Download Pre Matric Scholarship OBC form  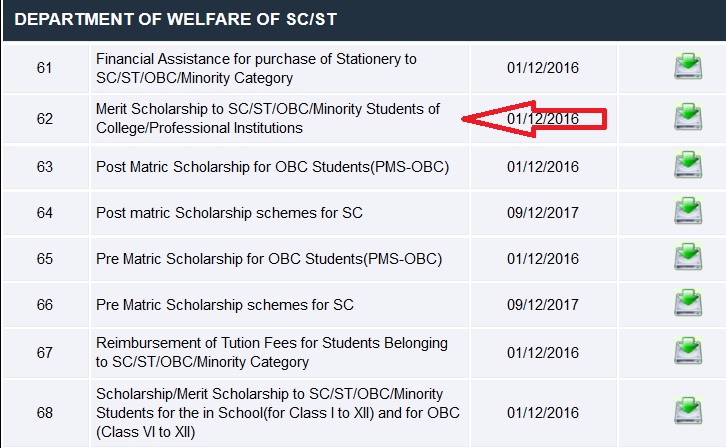687,259
